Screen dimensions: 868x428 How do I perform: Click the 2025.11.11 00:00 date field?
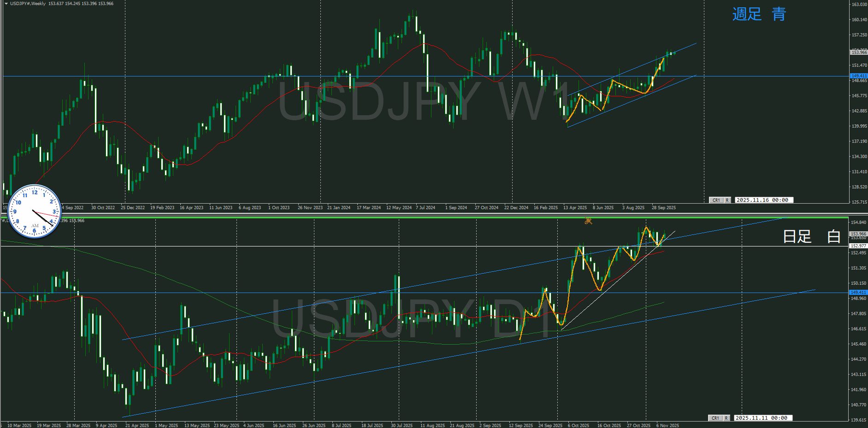pos(762,418)
